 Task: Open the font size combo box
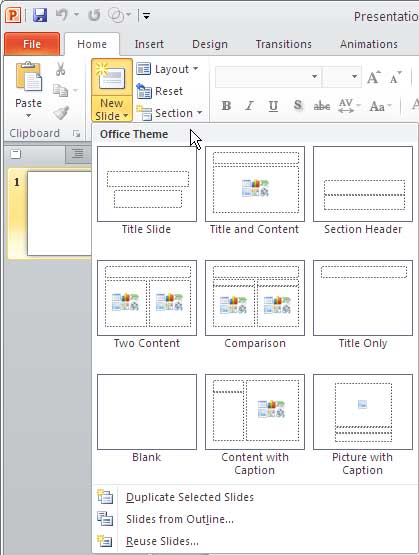[342, 76]
